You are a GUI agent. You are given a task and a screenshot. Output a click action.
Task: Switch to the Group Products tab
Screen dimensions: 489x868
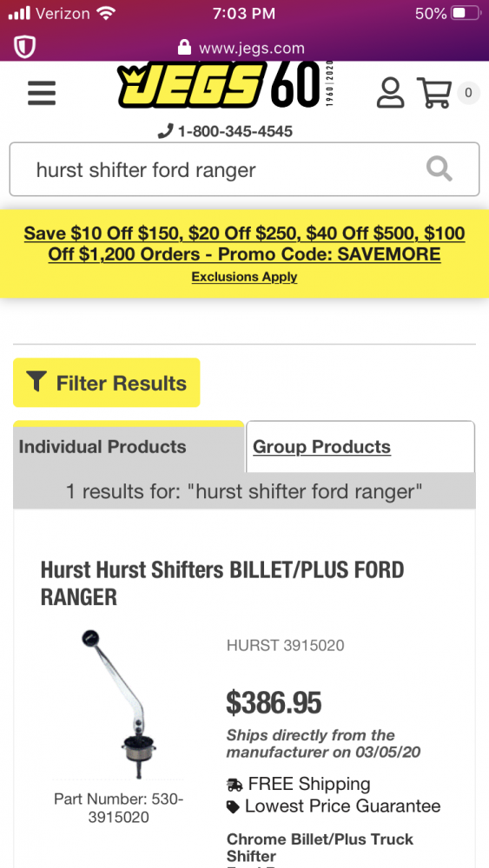point(360,447)
